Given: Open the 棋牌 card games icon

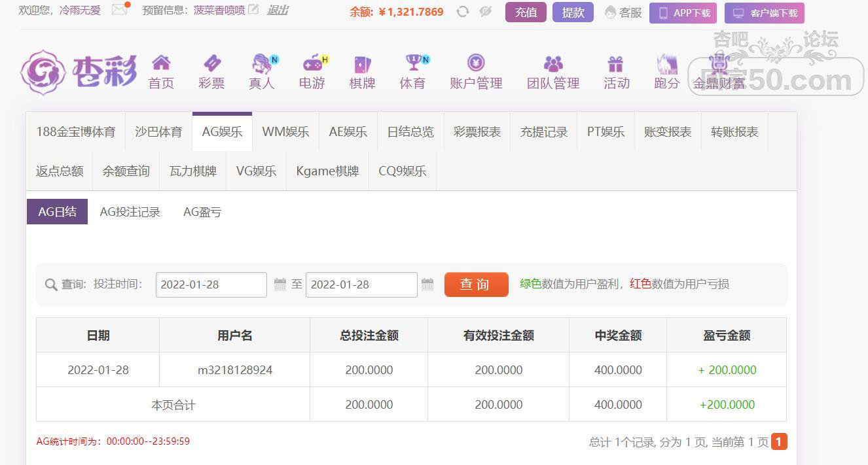Looking at the screenshot, I should click(362, 63).
